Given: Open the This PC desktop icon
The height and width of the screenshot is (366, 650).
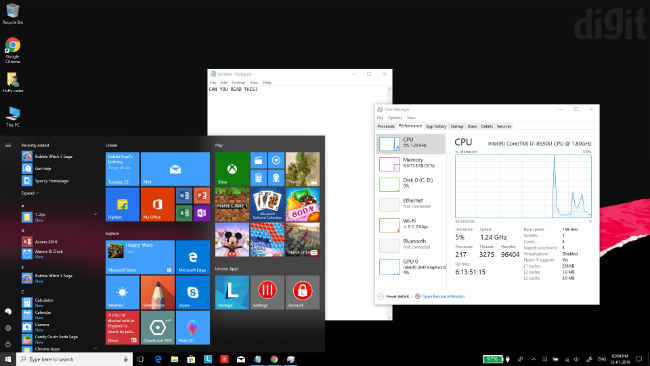Looking at the screenshot, I should [13, 117].
